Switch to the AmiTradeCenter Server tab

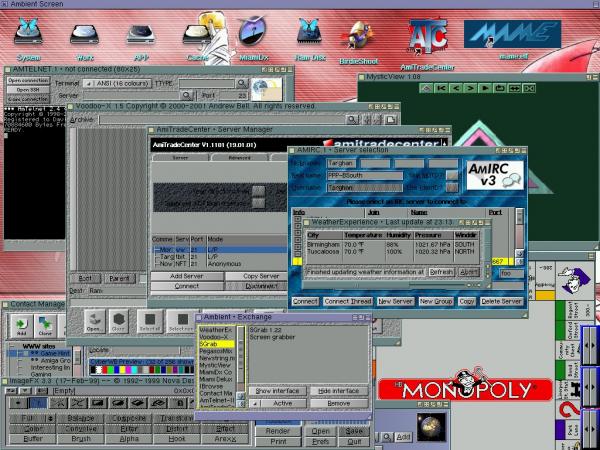(180, 157)
